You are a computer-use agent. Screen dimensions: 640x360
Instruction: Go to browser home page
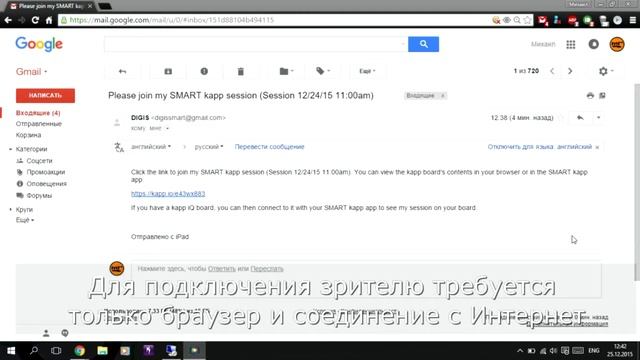point(49,20)
